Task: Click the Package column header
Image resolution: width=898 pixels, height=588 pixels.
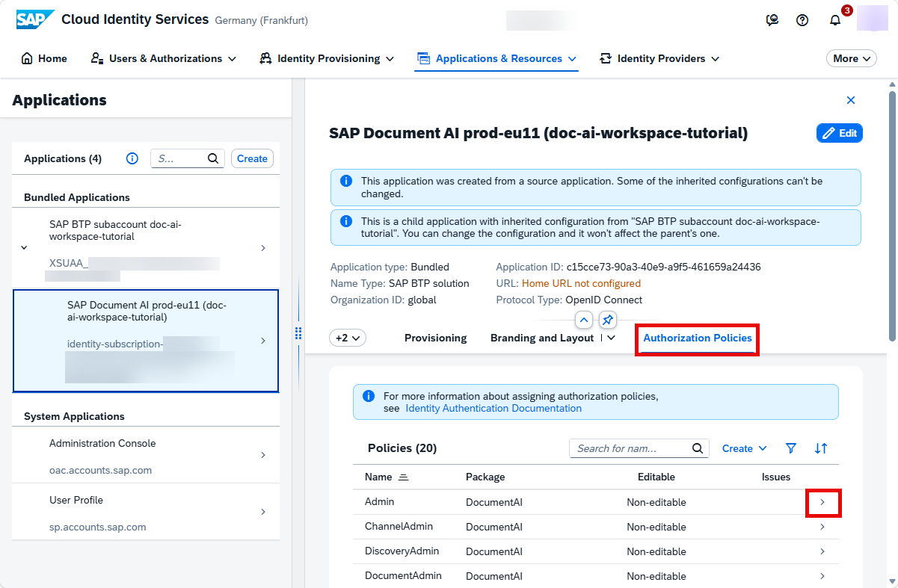Action: (485, 477)
